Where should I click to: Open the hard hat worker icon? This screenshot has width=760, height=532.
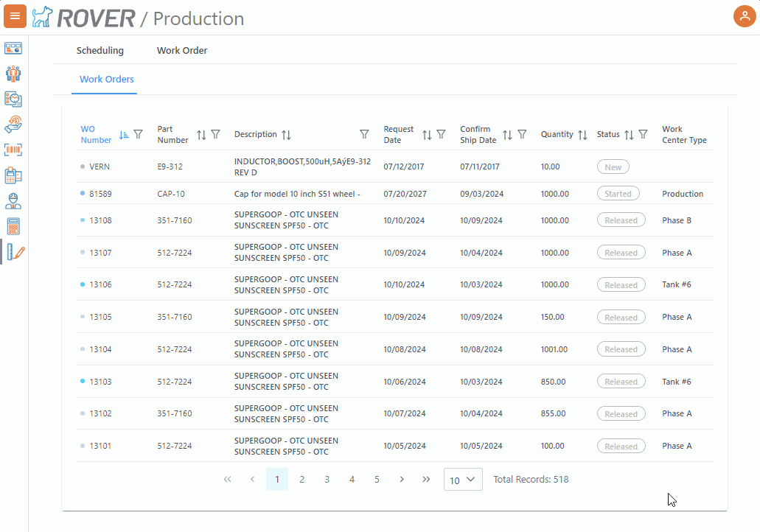[13, 200]
